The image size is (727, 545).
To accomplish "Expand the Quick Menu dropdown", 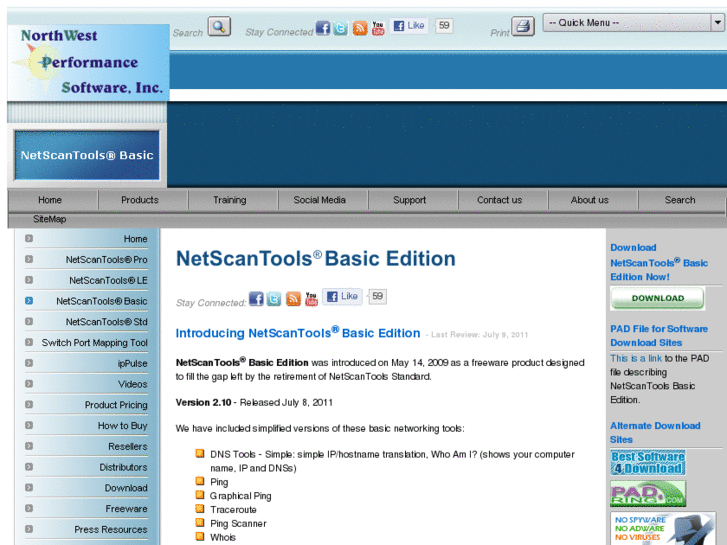I will 633,23.
